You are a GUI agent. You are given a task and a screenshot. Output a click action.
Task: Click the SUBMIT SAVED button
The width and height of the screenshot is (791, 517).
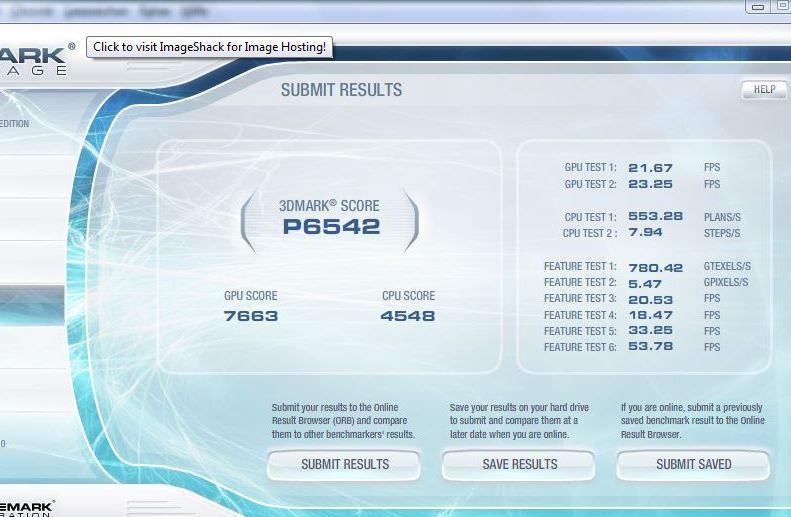(x=693, y=465)
